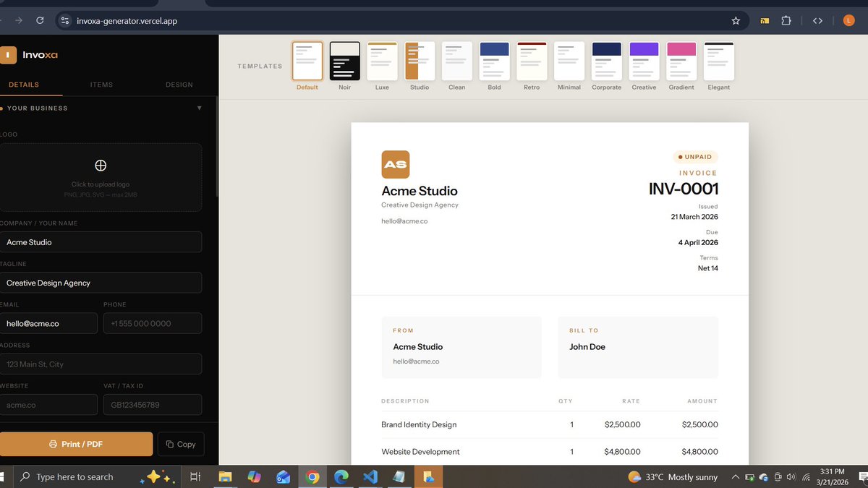
Task: Click hello@acme.co under invoice header
Action: 404,221
